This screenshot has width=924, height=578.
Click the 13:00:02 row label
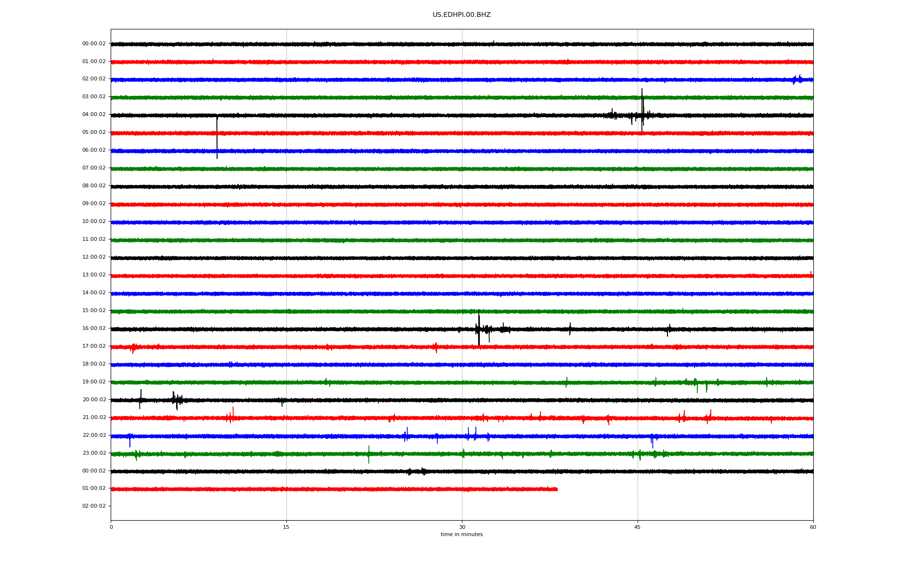point(94,275)
